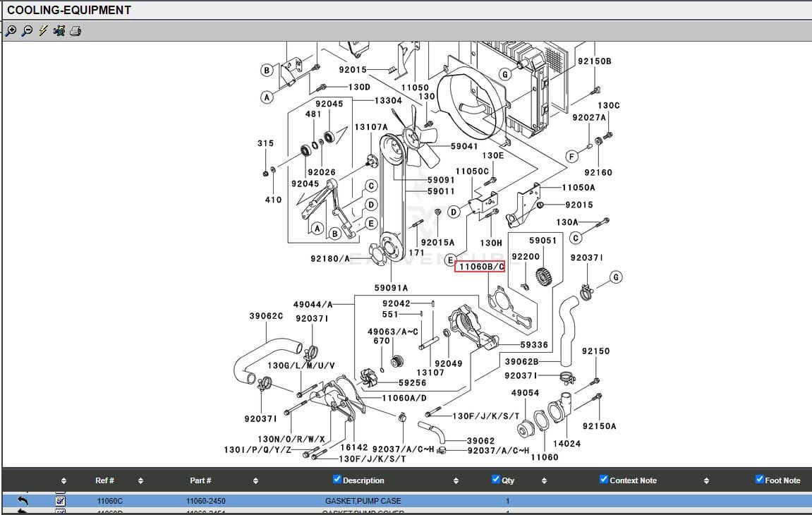Select the highlighted 11060B/C callout in diagram
This screenshot has height=515, width=812.
[480, 267]
